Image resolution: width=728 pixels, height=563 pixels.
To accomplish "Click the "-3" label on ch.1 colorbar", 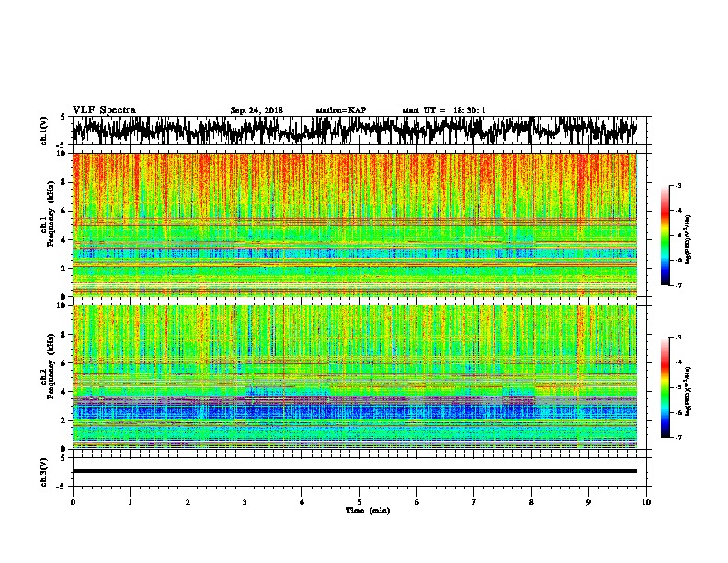I will [677, 185].
